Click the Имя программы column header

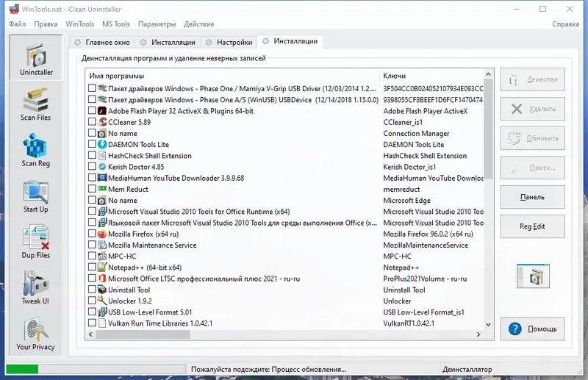pos(232,76)
